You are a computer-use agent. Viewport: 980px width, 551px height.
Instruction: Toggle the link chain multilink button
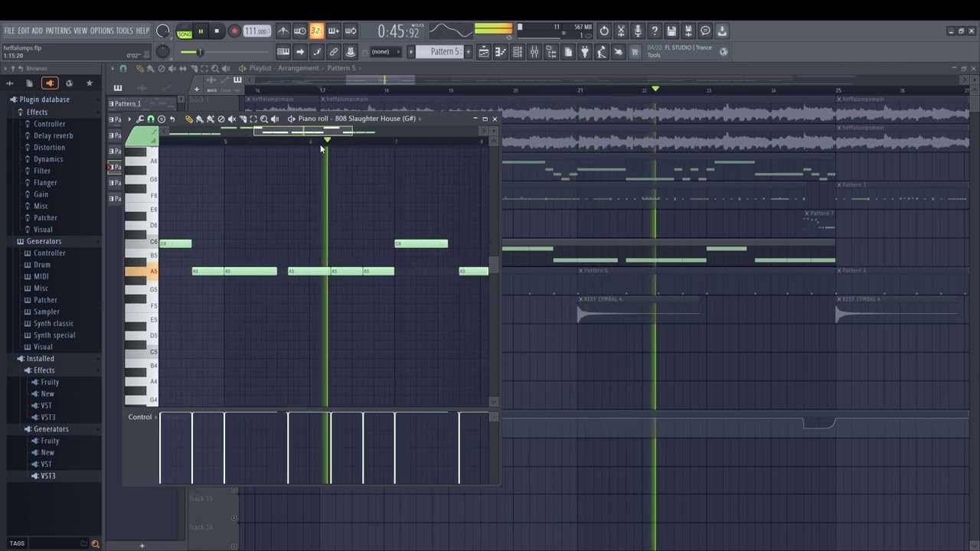click(334, 52)
